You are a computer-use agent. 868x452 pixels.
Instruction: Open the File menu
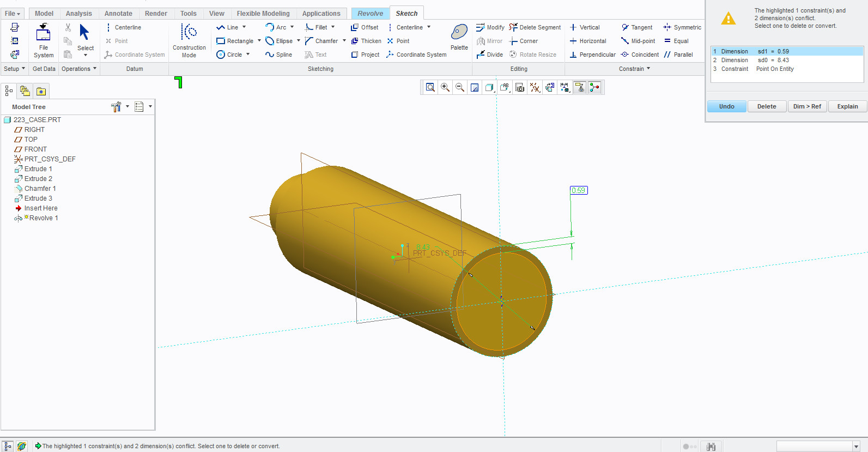[13, 14]
